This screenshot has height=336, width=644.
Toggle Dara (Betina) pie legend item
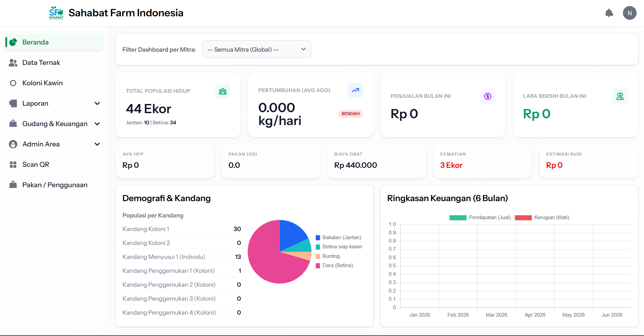point(334,265)
